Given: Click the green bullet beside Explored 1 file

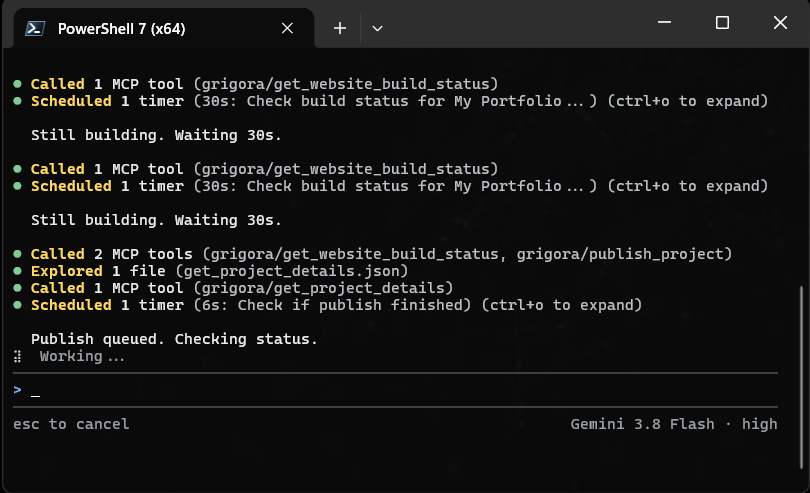Looking at the screenshot, I should click(x=18, y=270).
